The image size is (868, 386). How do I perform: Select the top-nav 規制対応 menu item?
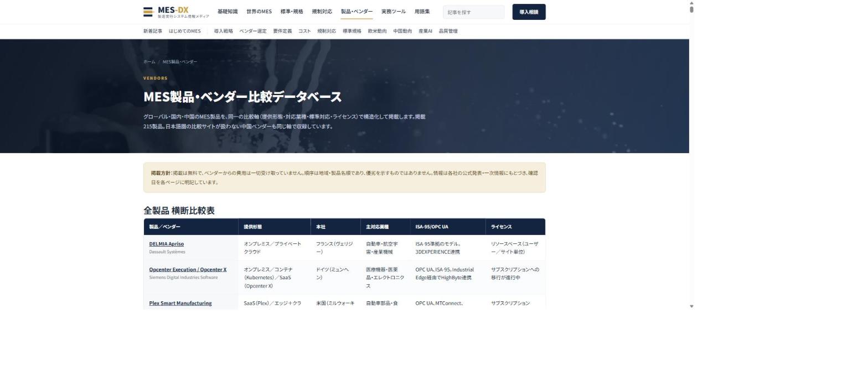322,12
